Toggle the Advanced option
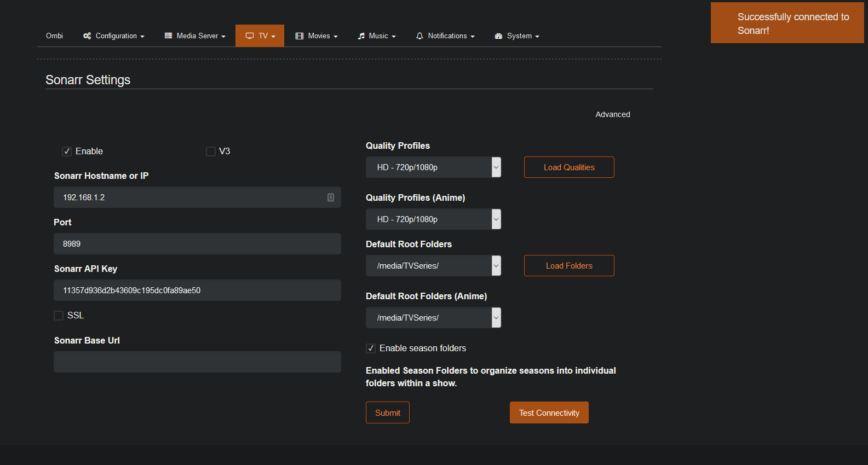The width and height of the screenshot is (868, 465). [613, 114]
